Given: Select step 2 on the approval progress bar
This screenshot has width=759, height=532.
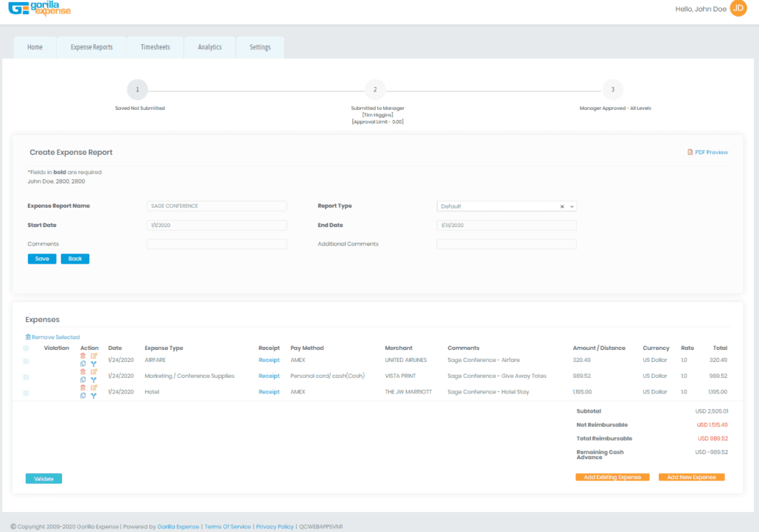Looking at the screenshot, I should pyautogui.click(x=375, y=88).
